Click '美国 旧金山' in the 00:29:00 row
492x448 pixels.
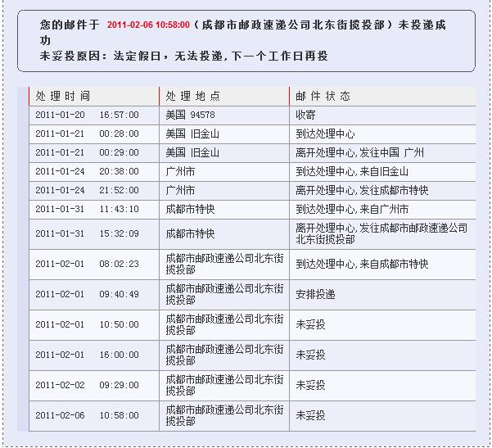192,152
